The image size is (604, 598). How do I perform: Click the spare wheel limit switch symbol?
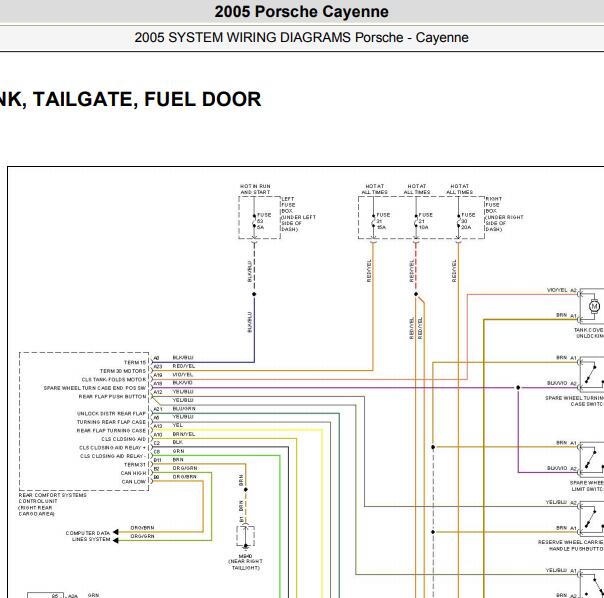click(592, 457)
